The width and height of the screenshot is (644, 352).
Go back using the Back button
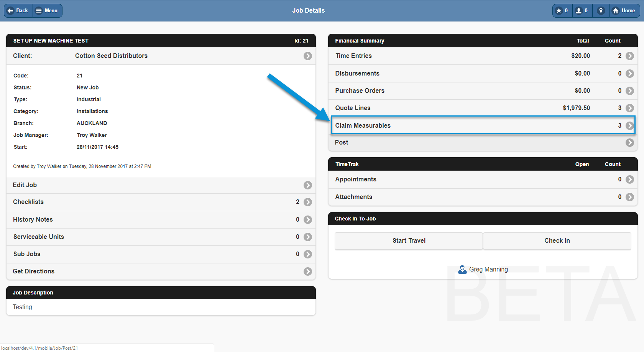coord(18,11)
